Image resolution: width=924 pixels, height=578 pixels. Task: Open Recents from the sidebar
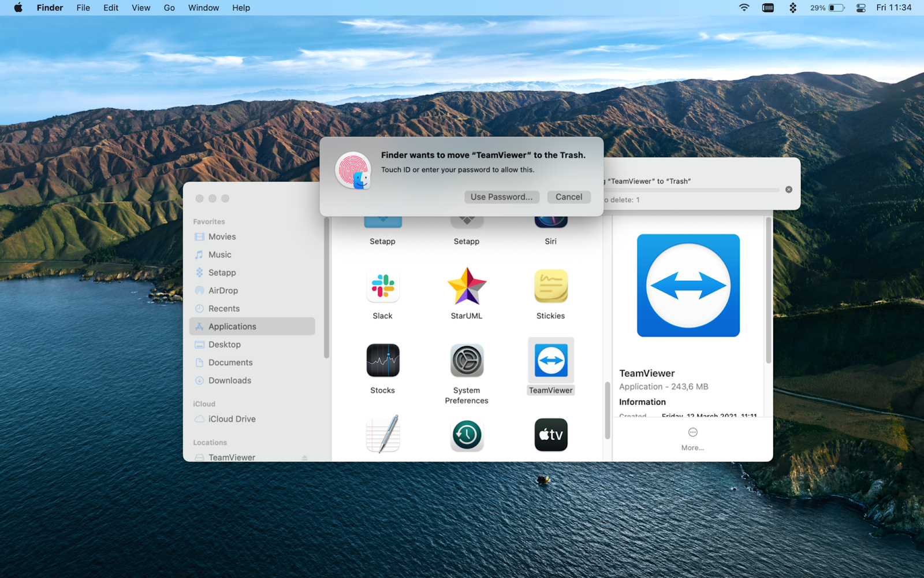tap(252, 309)
